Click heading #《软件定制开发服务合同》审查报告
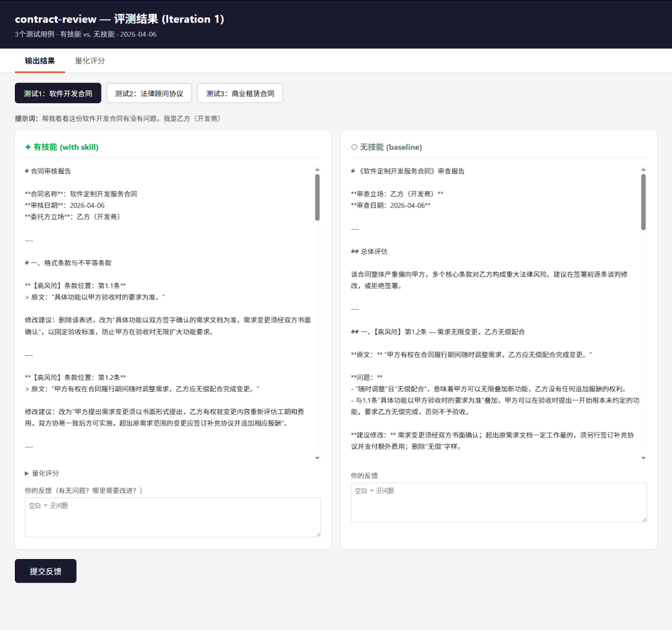Screen dimensions: 672x630 408,171
